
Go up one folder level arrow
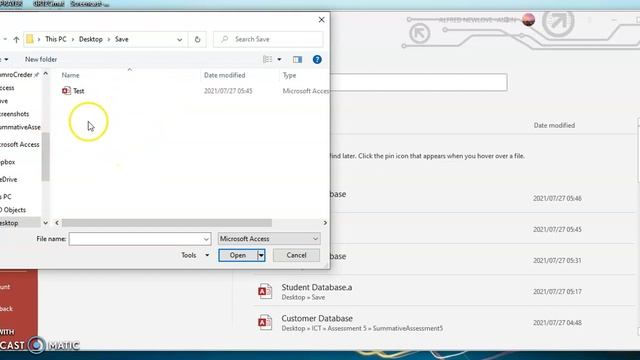pyautogui.click(x=16, y=40)
